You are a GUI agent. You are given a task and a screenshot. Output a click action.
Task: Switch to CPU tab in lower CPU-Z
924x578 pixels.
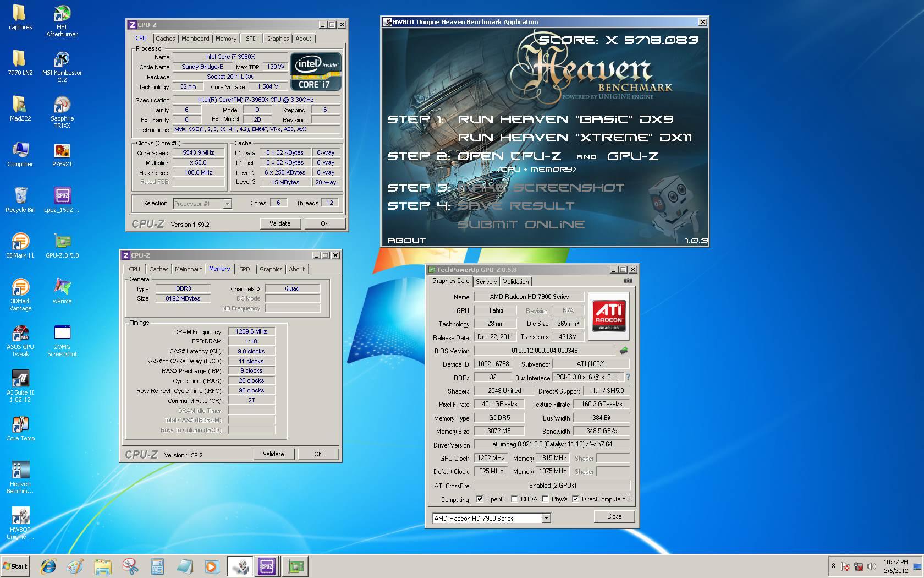[134, 269]
